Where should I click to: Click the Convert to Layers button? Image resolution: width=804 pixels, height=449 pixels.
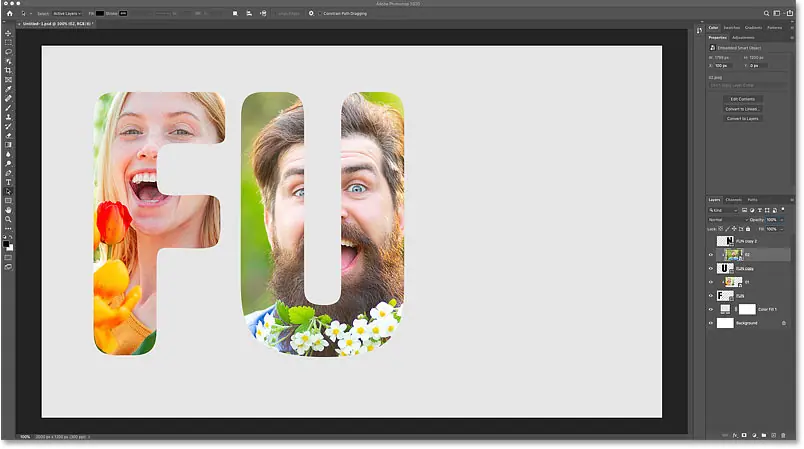pos(745,118)
